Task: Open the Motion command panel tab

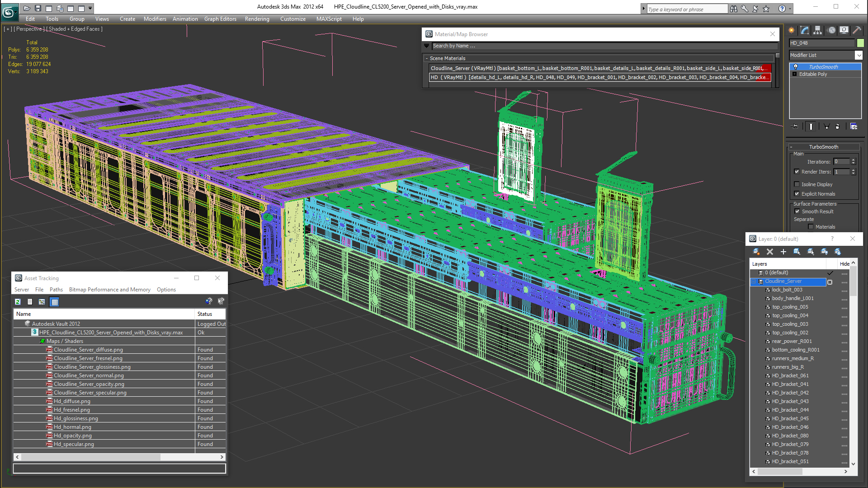Action: click(831, 30)
